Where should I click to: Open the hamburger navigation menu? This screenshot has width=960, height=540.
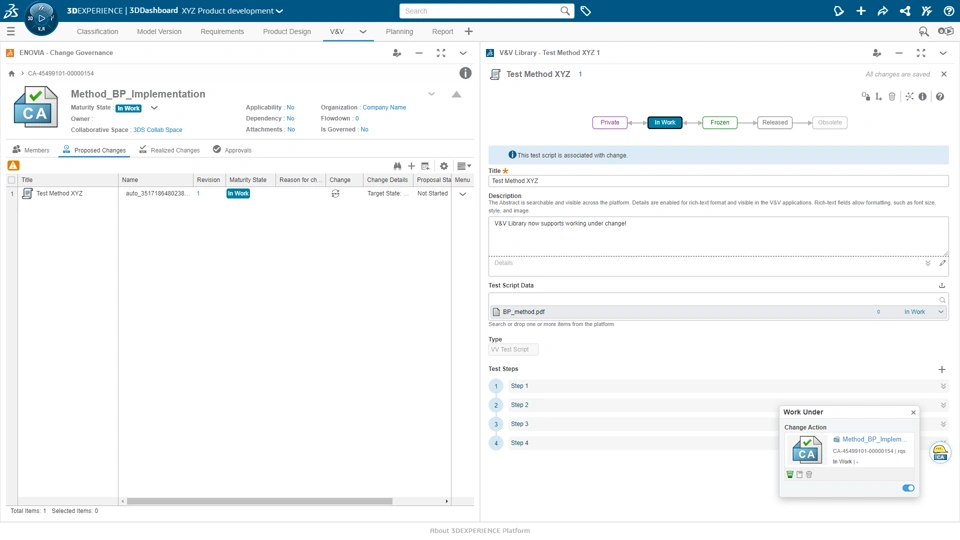pos(11,31)
